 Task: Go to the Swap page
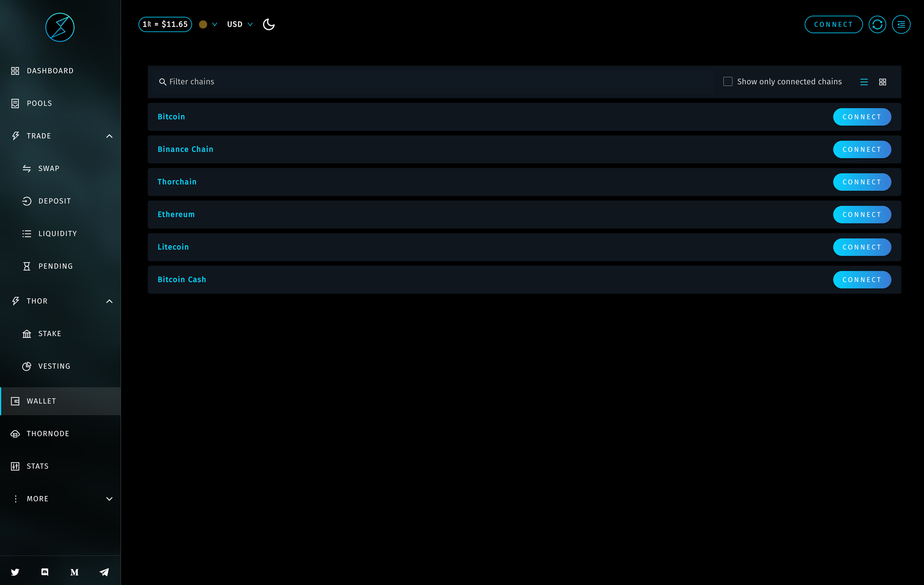point(49,169)
